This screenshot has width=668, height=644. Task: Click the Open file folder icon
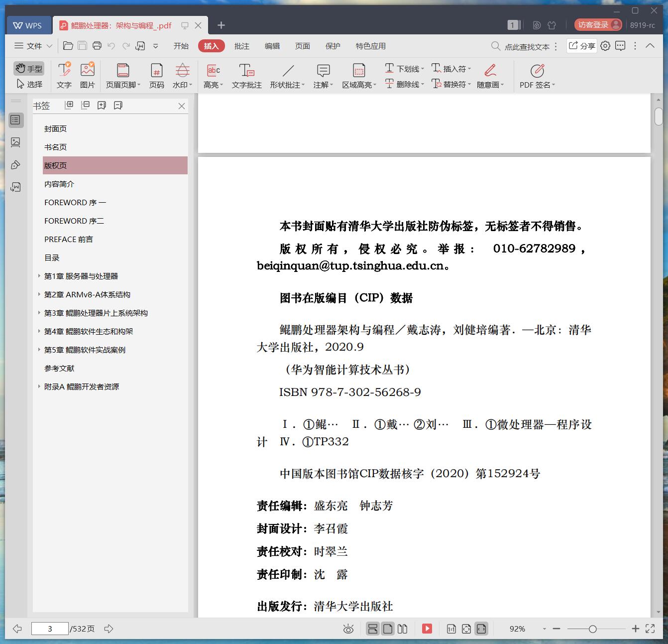point(68,46)
